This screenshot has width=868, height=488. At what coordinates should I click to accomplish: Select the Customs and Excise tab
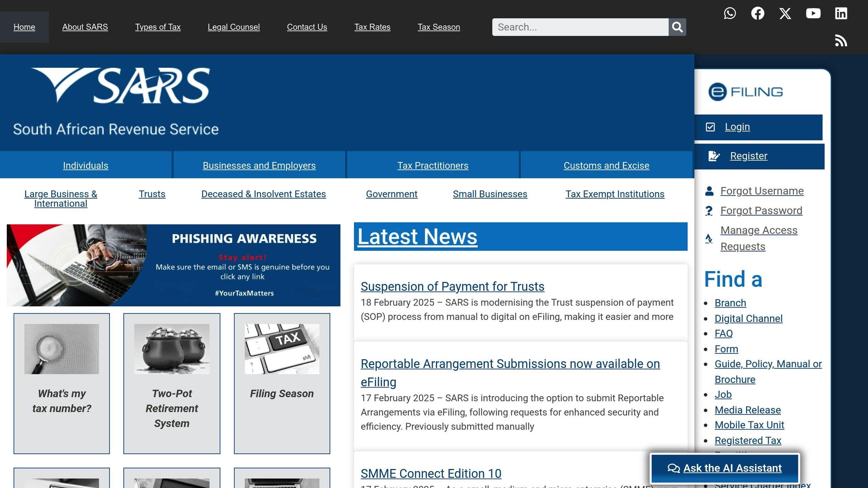pos(606,165)
